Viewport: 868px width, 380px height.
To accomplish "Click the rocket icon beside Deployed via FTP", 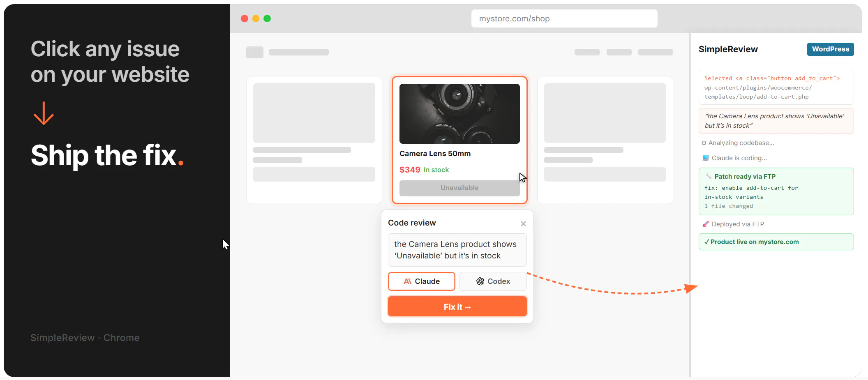I will [x=706, y=224].
